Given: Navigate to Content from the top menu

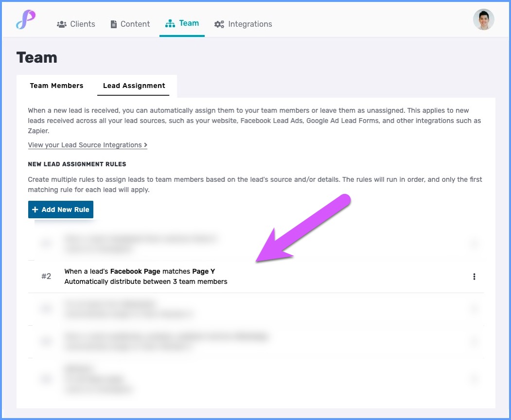Looking at the screenshot, I should pos(135,23).
